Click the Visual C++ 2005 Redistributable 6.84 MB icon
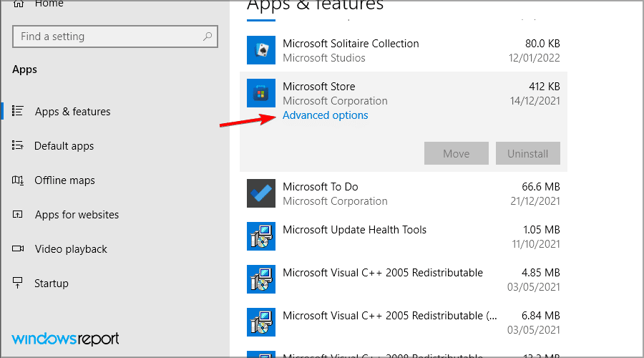The image size is (644, 358). click(261, 322)
